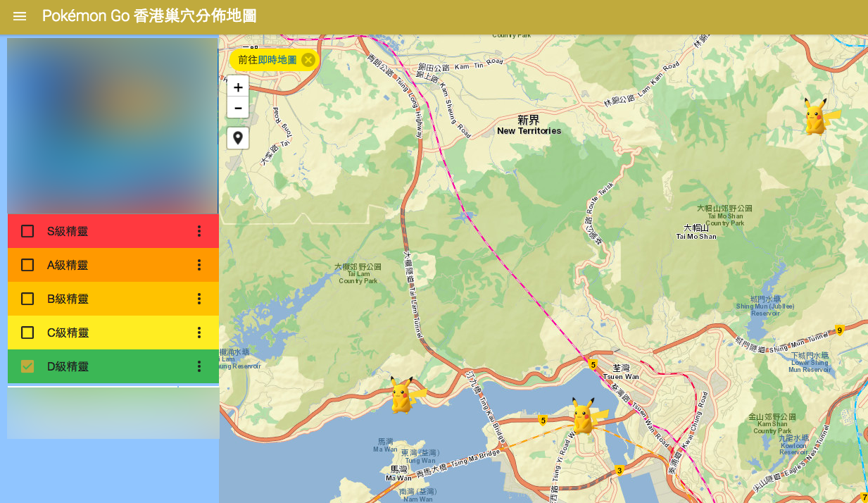Follow the 即時地圖 link
Viewport: 868px width, 503px height.
pyautogui.click(x=277, y=60)
